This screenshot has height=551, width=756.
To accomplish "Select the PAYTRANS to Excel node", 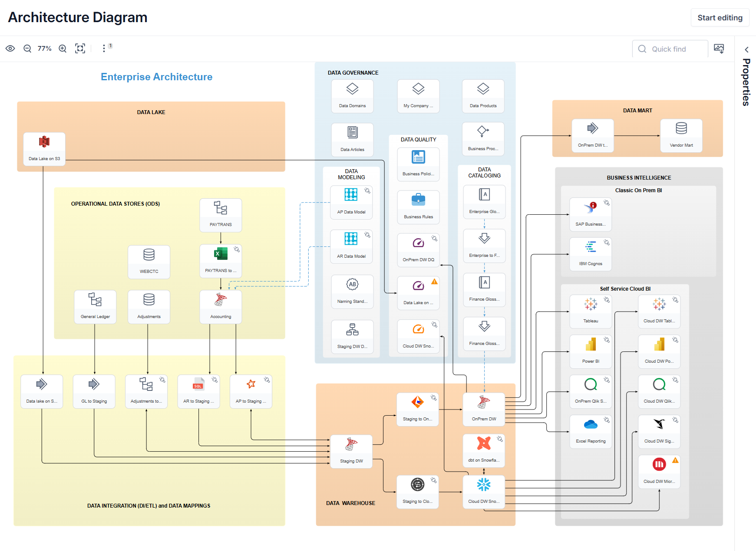I will coord(221,261).
